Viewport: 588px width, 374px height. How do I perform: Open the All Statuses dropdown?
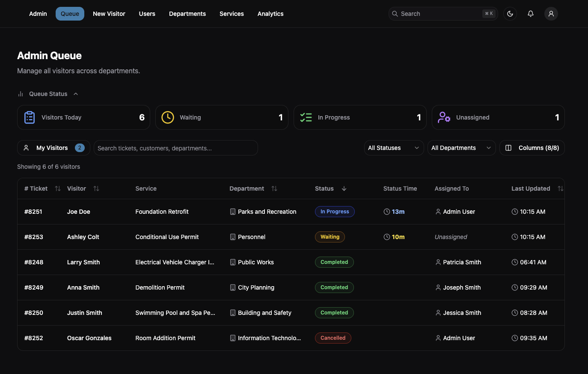pos(393,147)
